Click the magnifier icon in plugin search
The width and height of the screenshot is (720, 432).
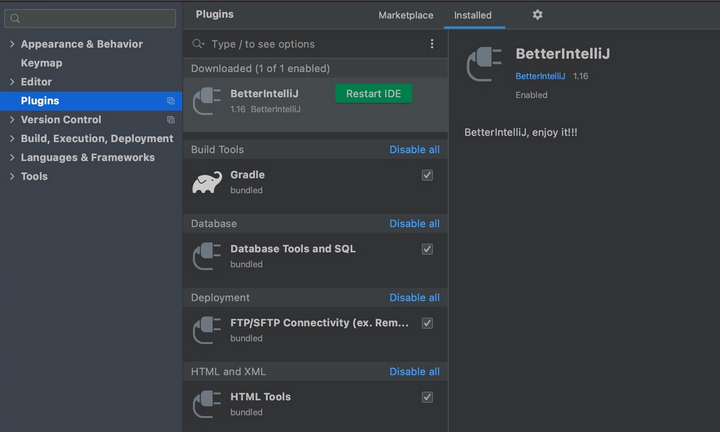click(198, 44)
